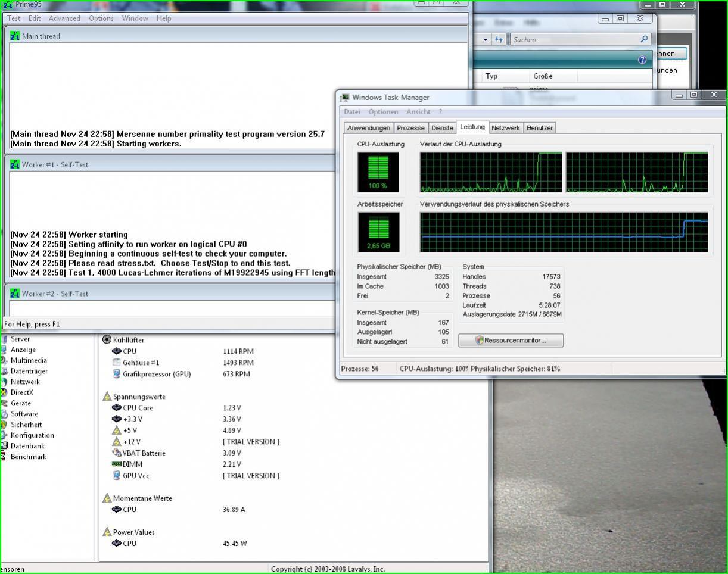728x574 pixels.
Task: Click the +3.3 V row icon
Action: pos(117,419)
